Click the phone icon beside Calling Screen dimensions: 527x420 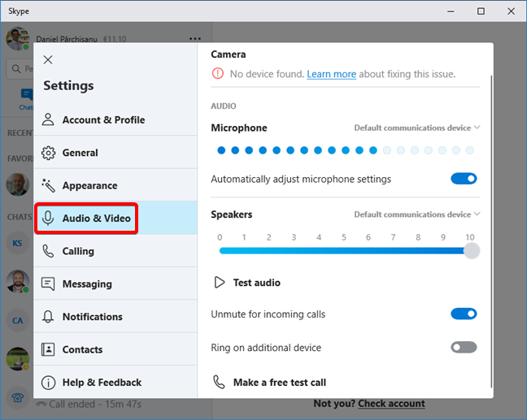click(48, 251)
